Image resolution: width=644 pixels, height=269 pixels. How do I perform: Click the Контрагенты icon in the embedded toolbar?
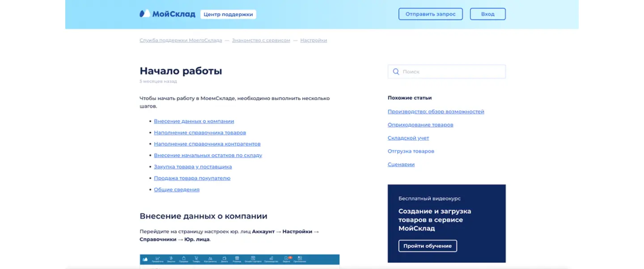[210, 259]
